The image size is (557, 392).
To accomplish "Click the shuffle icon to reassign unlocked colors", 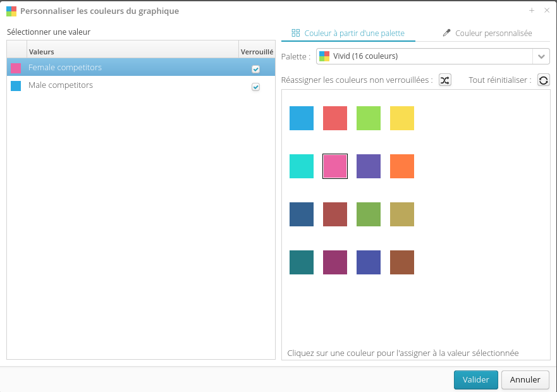I will click(x=445, y=80).
